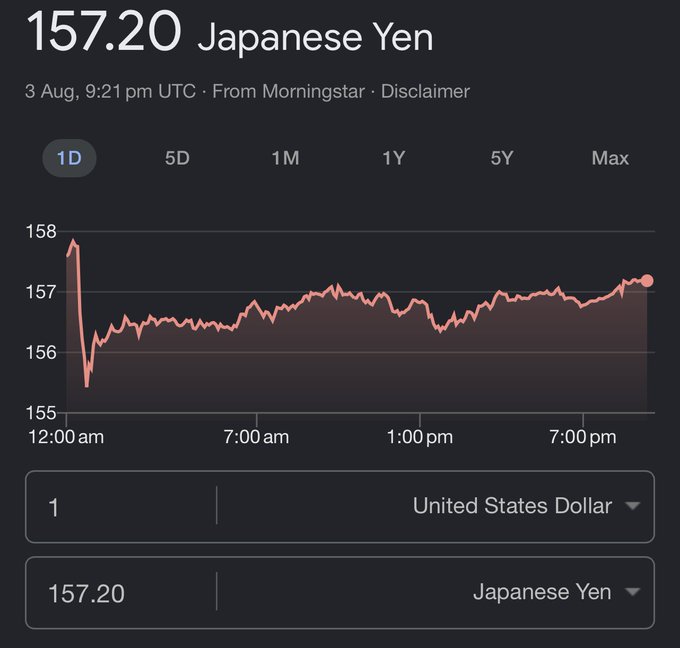Edit the dollar amount field showing 1
The image size is (680, 648).
pos(121,507)
